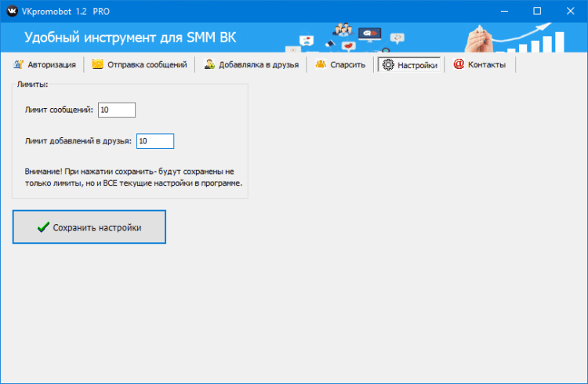This screenshot has height=384, width=588.
Task: Open the Добавлялка в друзья tab
Action: (251, 64)
